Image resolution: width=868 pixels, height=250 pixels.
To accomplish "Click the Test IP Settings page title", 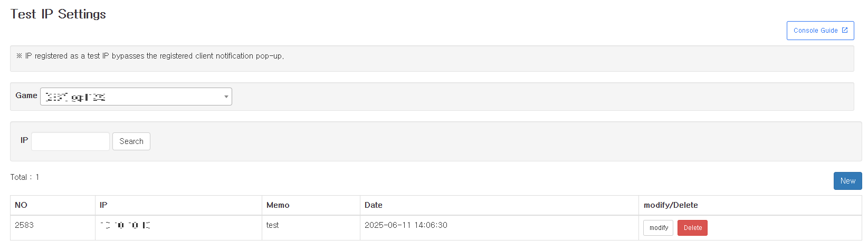I will (x=58, y=14).
